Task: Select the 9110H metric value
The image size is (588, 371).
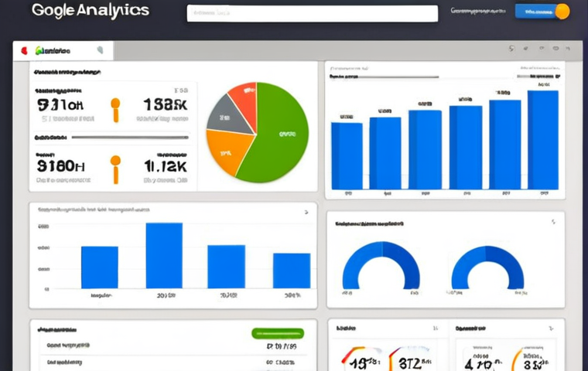Action: pos(60,105)
